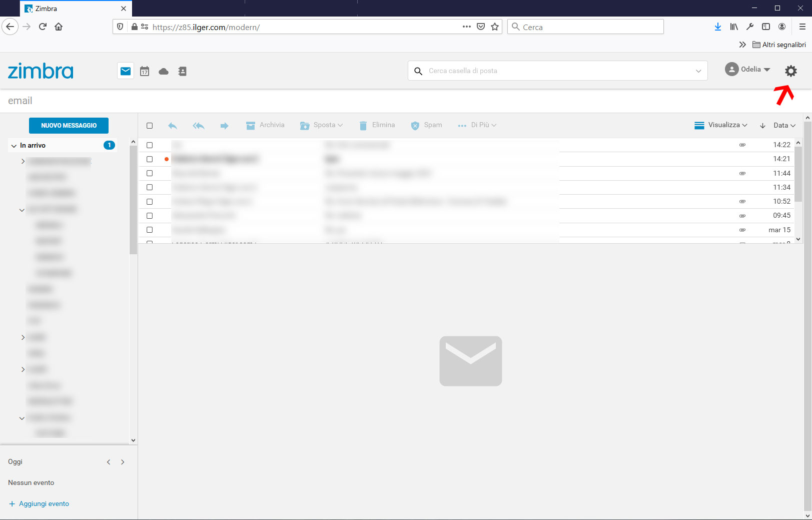Show more bookmarks toolbar items

(x=742, y=45)
